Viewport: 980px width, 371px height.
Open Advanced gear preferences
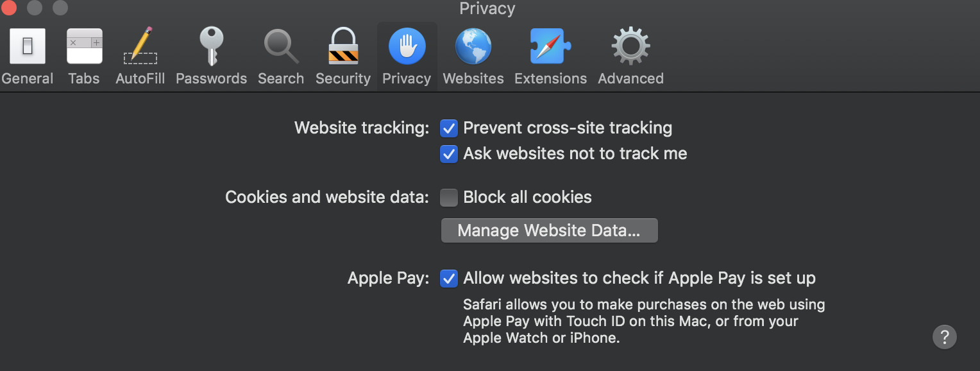(630, 47)
